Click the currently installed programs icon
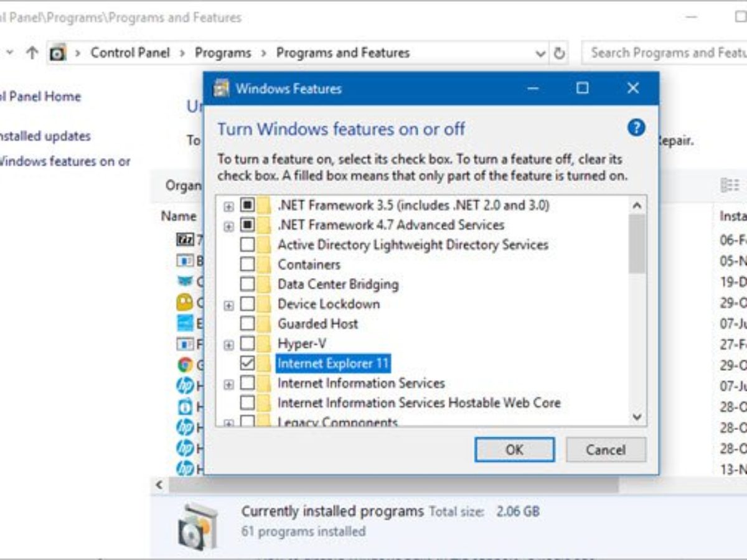The height and width of the screenshot is (560, 747). pos(198,526)
